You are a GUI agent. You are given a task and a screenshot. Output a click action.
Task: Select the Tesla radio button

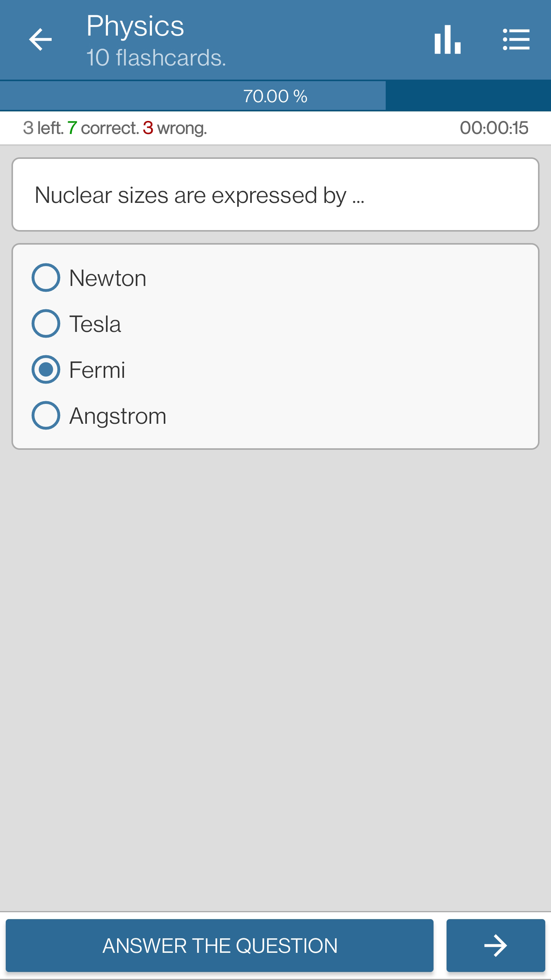pos(46,323)
